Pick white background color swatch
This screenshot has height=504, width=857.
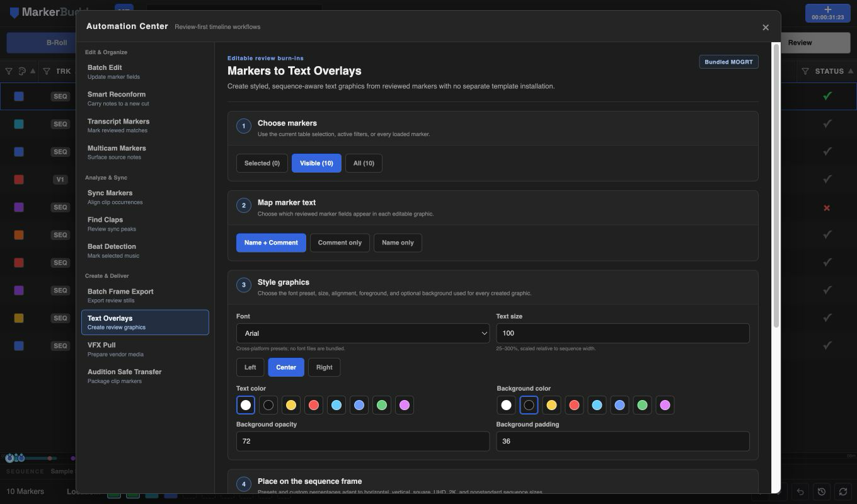(506, 405)
